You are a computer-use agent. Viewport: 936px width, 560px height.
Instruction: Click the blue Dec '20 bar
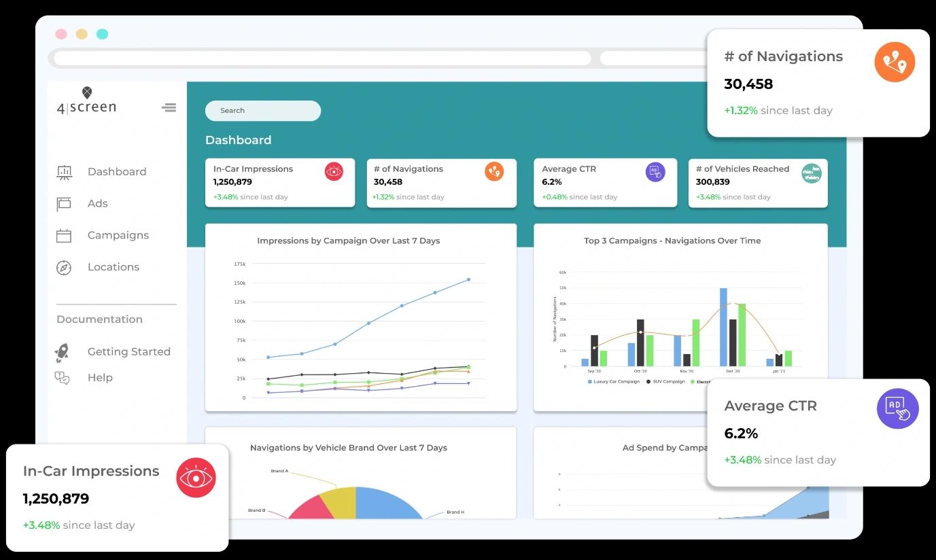pyautogui.click(x=723, y=328)
